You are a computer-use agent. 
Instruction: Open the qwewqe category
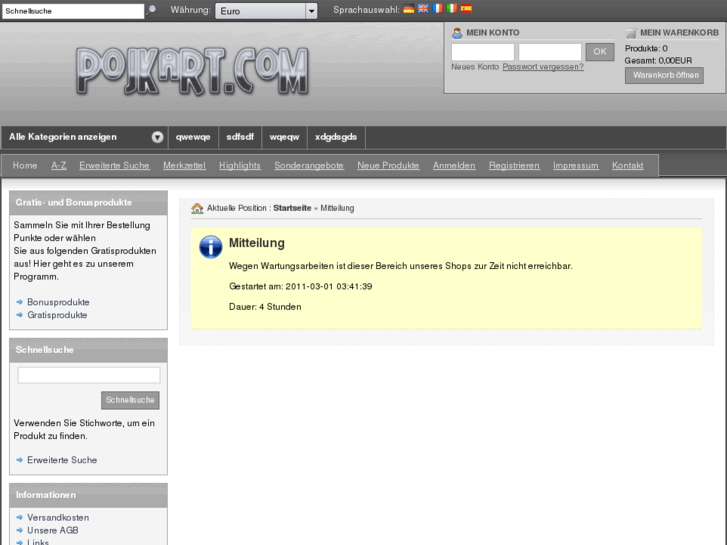[x=193, y=137]
